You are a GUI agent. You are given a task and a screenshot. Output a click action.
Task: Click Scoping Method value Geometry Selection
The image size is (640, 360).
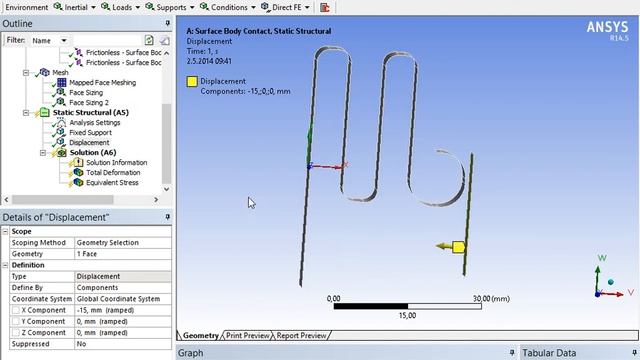click(123, 242)
